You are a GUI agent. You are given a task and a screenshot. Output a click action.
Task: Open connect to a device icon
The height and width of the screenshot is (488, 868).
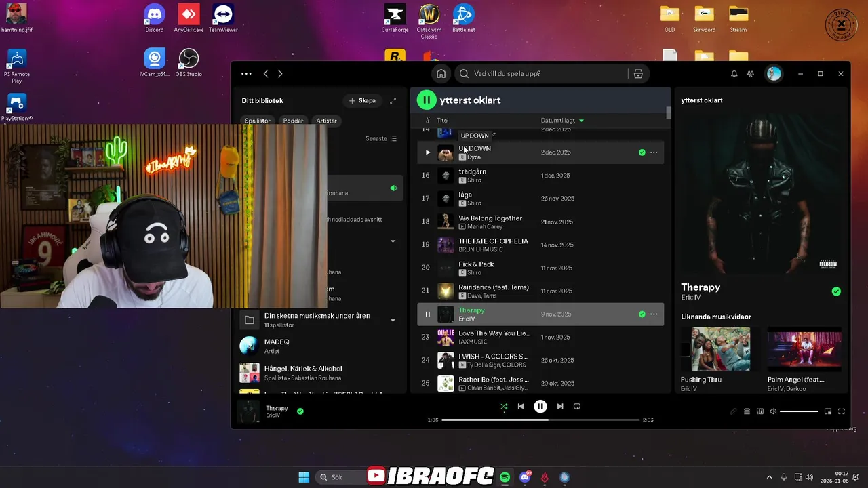760,411
